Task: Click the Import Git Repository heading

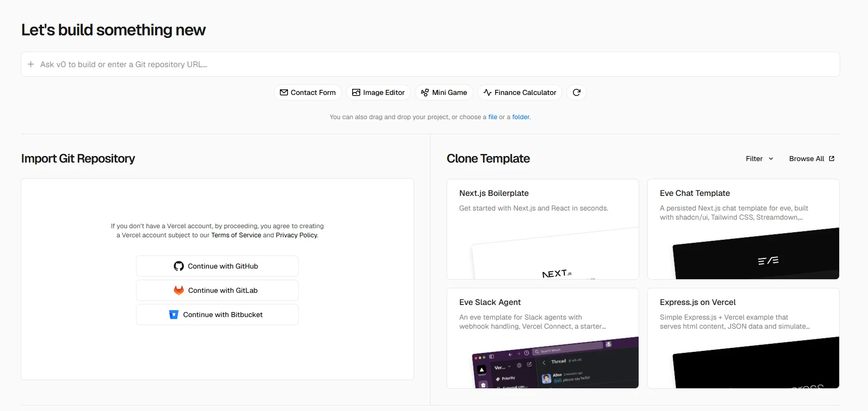Action: (78, 159)
